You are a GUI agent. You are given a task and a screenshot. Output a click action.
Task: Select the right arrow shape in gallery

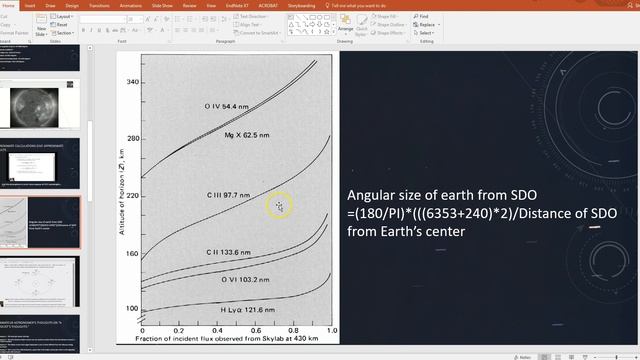tap(312, 24)
